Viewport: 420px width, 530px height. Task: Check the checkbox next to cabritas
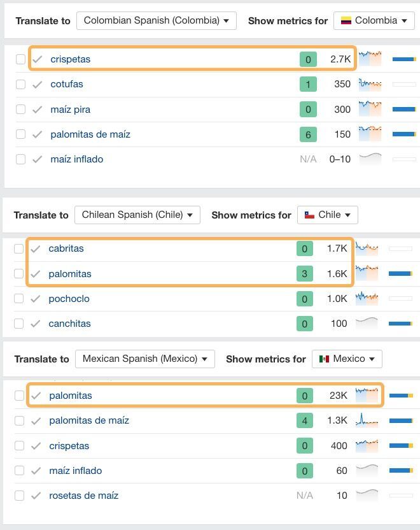click(19, 248)
